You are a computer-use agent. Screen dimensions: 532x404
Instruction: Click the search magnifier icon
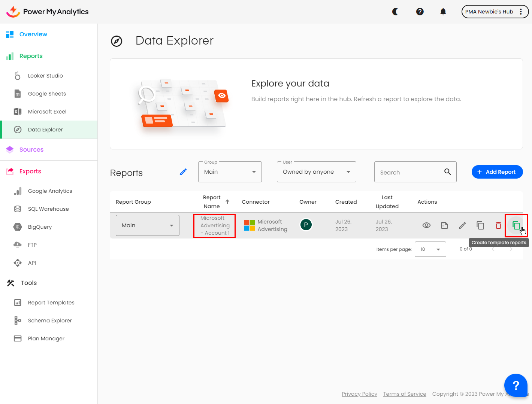point(447,172)
